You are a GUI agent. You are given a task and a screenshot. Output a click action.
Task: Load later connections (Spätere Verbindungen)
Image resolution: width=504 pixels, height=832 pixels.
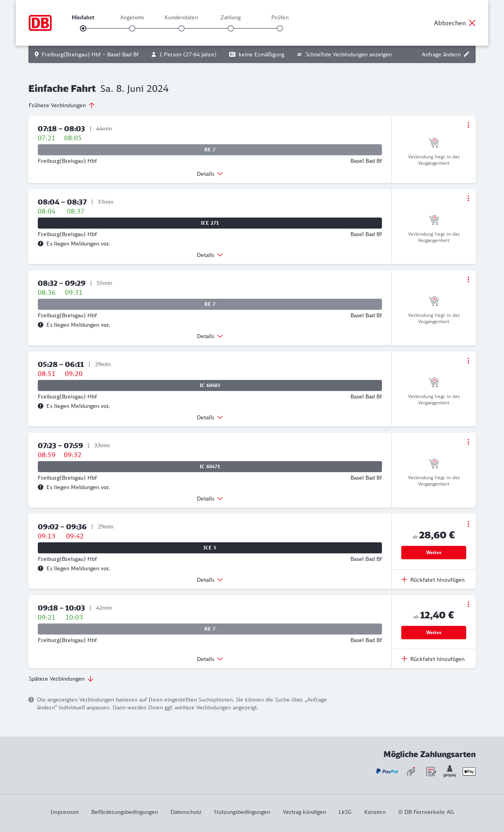61,679
